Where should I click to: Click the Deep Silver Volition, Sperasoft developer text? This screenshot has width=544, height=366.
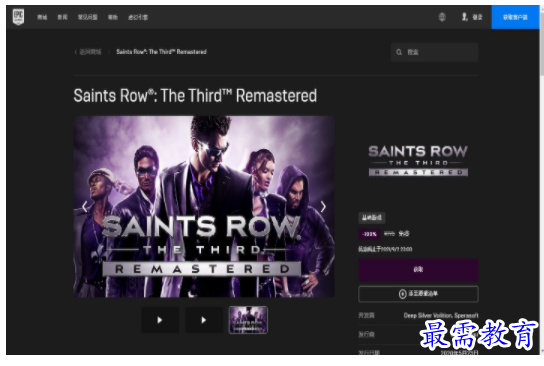pos(441,315)
